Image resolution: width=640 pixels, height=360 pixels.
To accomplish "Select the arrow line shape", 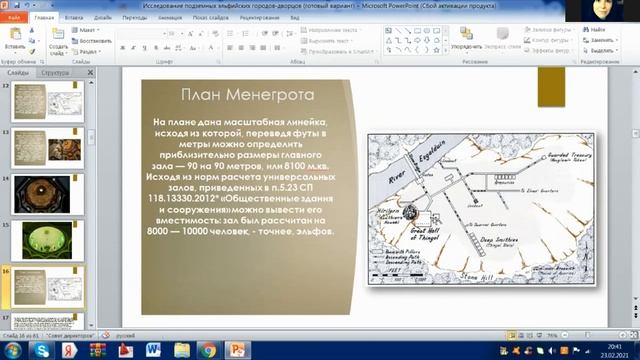I will (x=408, y=31).
